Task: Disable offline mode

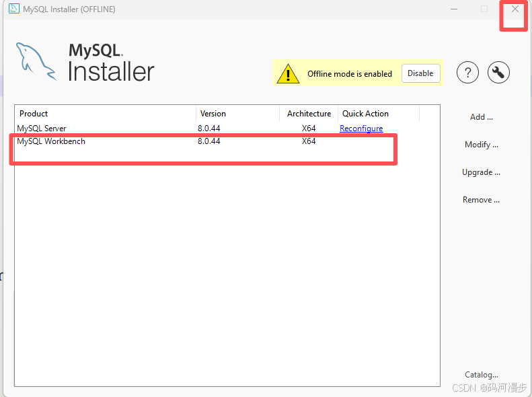Action: (x=420, y=73)
